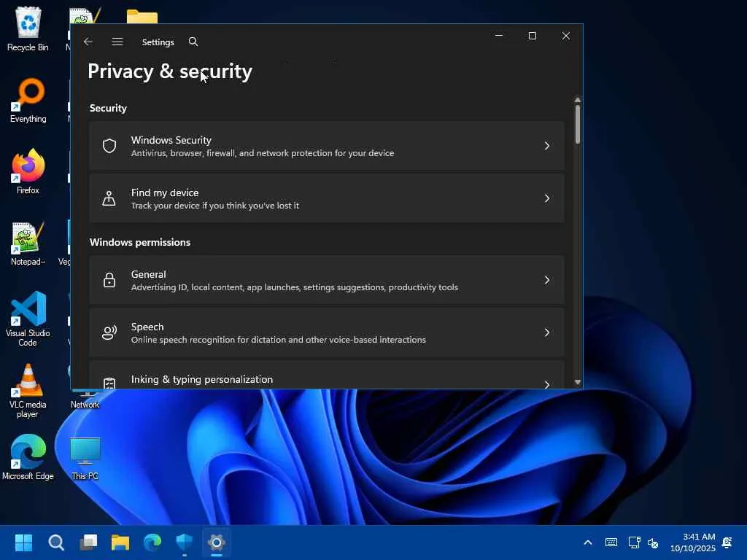The width and height of the screenshot is (747, 560).
Task: Select the Microsoft Edge desktop shortcut
Action: [x=28, y=458]
